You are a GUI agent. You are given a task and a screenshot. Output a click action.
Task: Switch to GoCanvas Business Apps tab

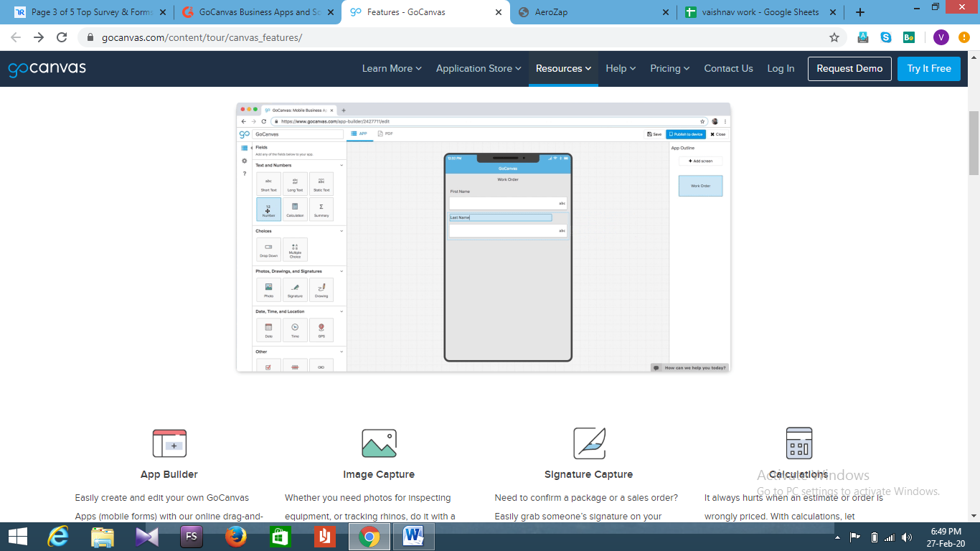point(257,12)
